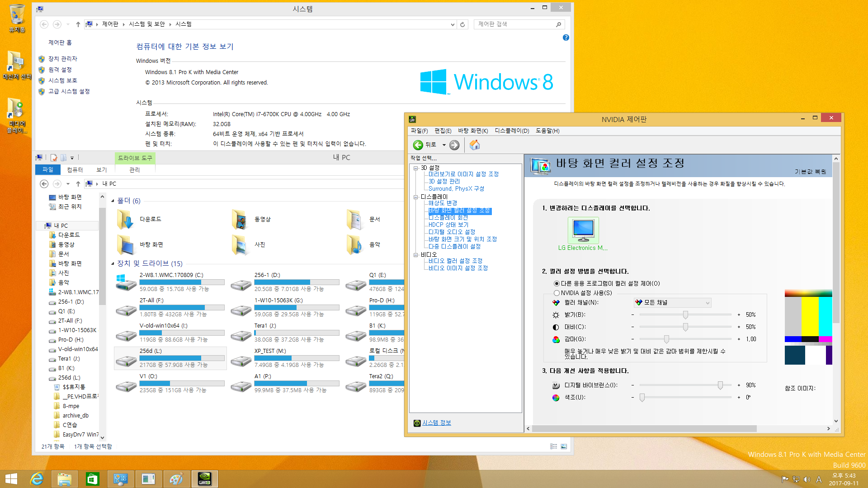The height and width of the screenshot is (488, 868).
Task: Open 디스플레이(D) menu
Action: coord(512,131)
